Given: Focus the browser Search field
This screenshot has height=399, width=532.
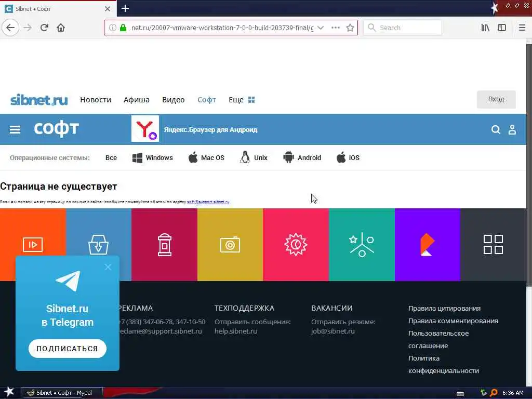Looking at the screenshot, I should [403, 28].
